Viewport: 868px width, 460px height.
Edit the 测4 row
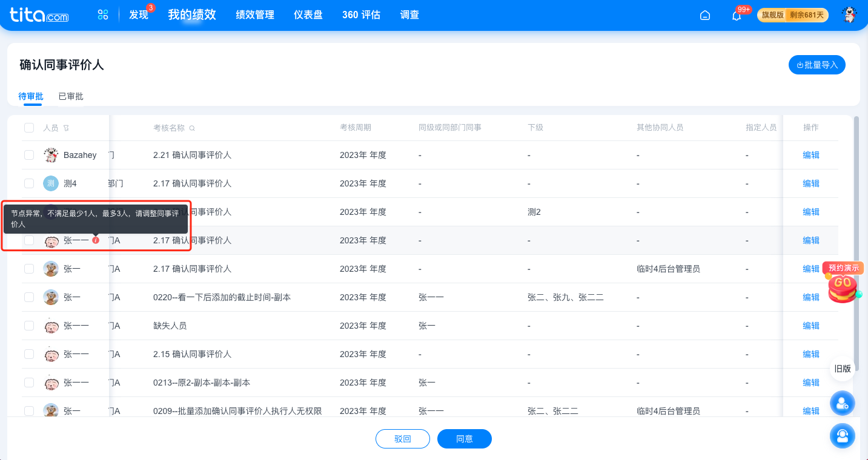click(x=811, y=183)
